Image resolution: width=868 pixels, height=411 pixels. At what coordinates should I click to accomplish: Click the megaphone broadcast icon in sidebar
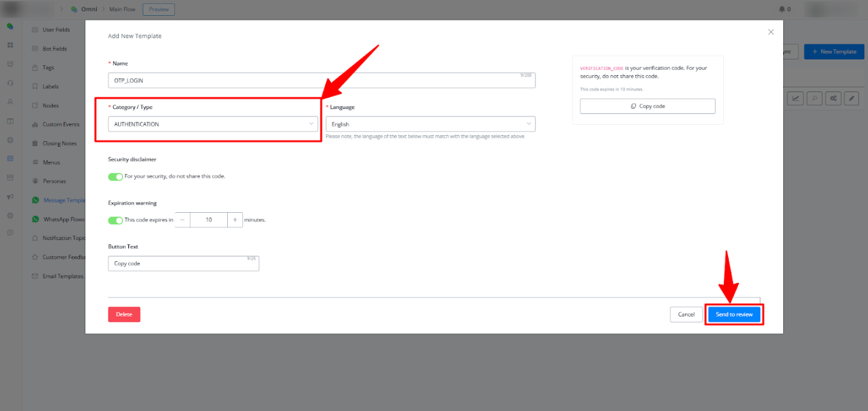(x=10, y=196)
